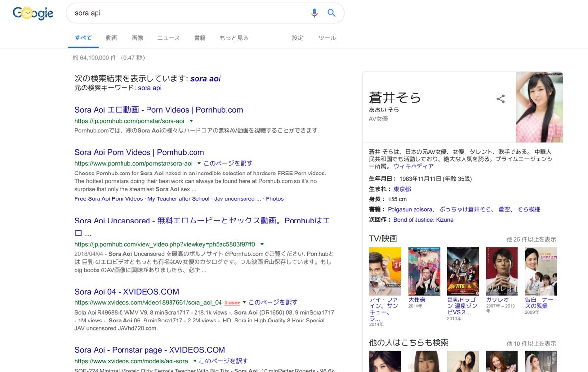Click the 大性豪 title link
The image size is (588, 372).
coord(417,299)
